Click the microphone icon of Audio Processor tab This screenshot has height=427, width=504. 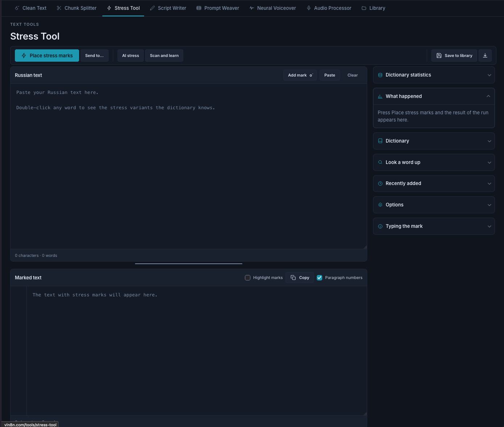[309, 8]
